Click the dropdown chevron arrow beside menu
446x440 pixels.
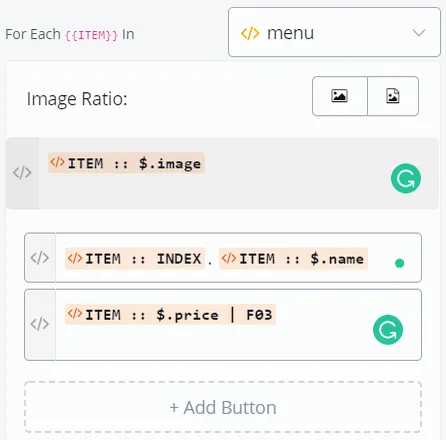click(x=419, y=33)
